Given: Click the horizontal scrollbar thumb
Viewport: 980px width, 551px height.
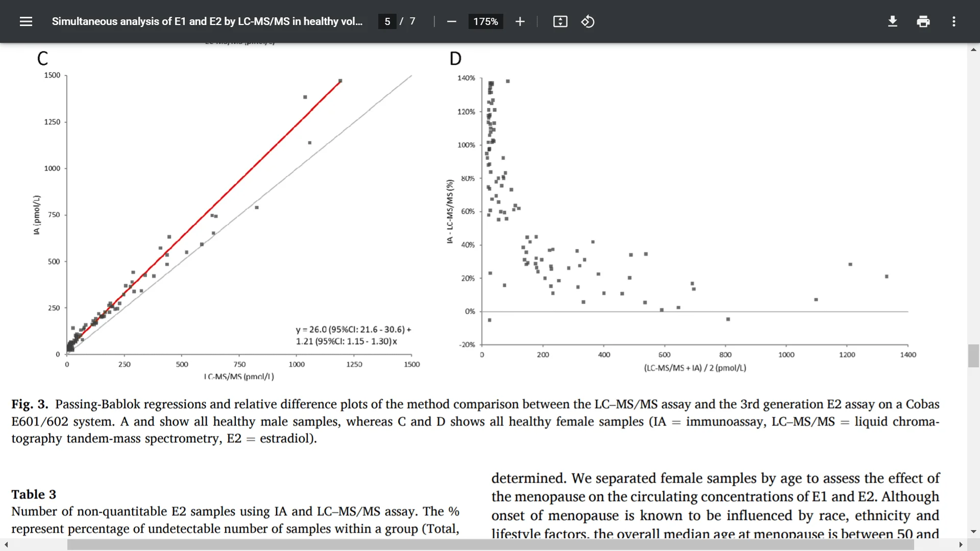Looking at the screenshot, I should click(490, 545).
